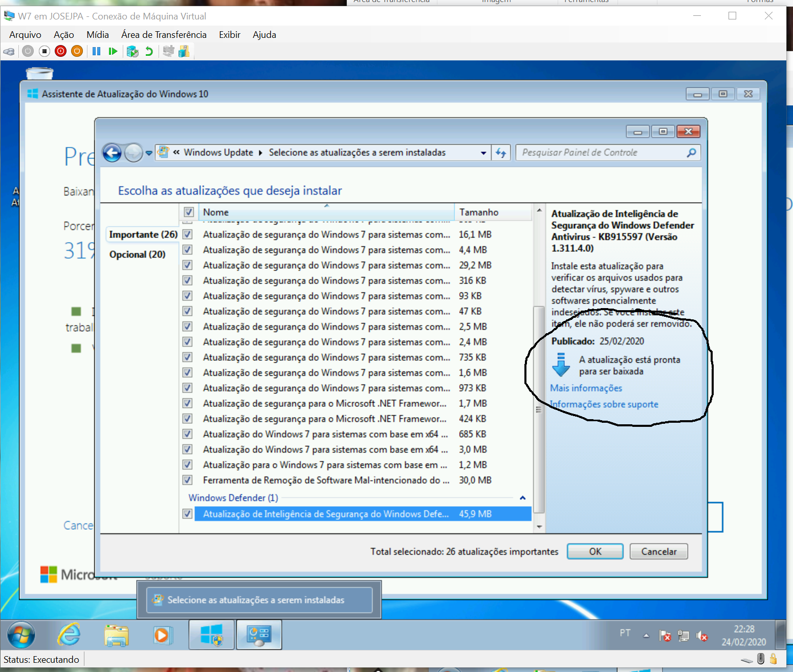
Task: Click the Pesquisar Painel de Controle search field
Action: pyautogui.click(x=601, y=153)
